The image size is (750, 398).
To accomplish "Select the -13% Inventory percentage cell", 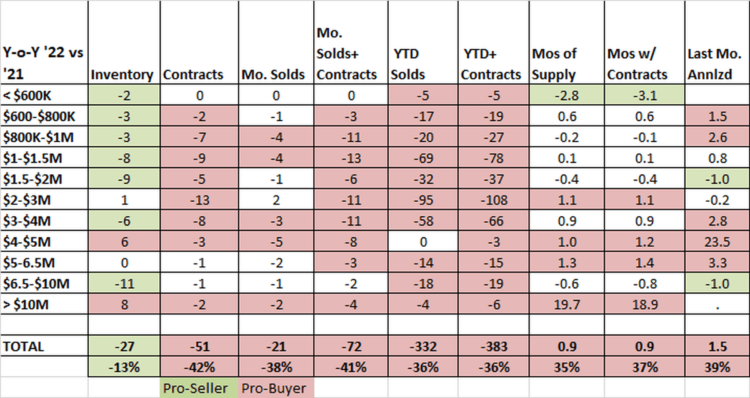I will [x=124, y=367].
